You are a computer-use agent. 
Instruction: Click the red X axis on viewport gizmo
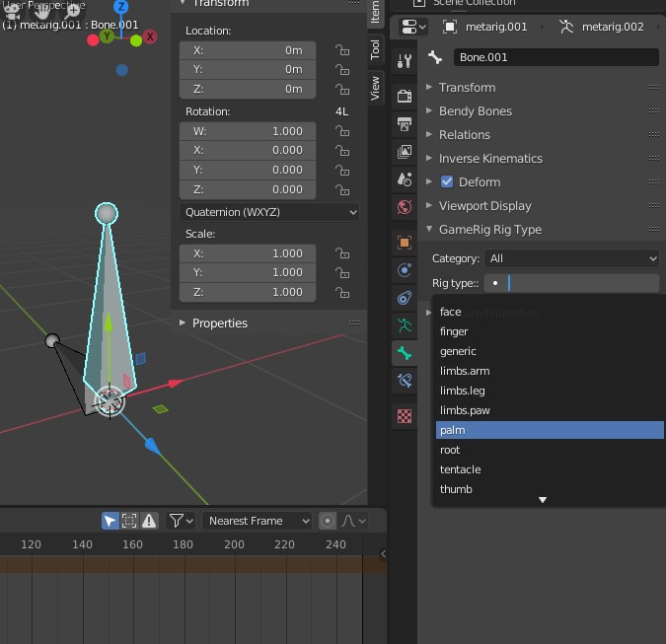(150, 36)
